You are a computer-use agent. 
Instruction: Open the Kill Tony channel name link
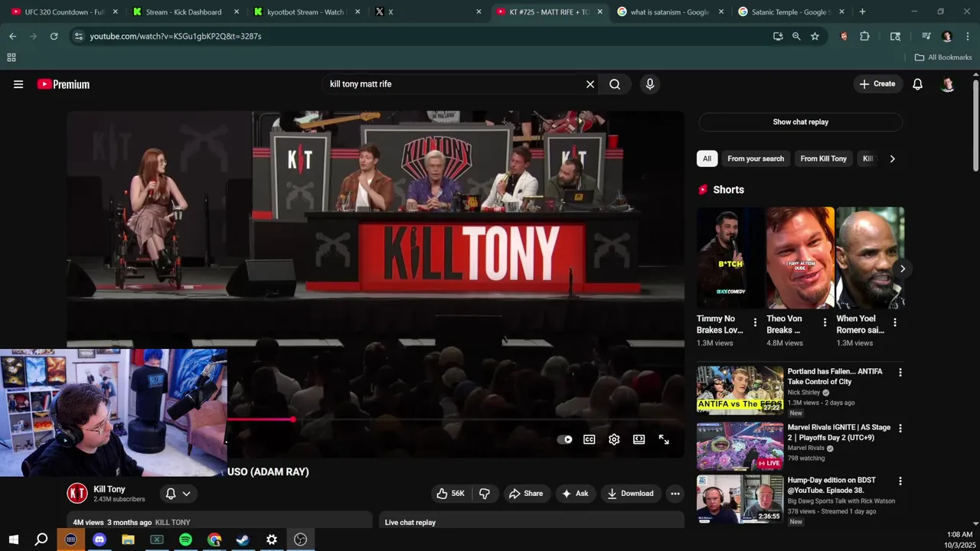point(109,489)
